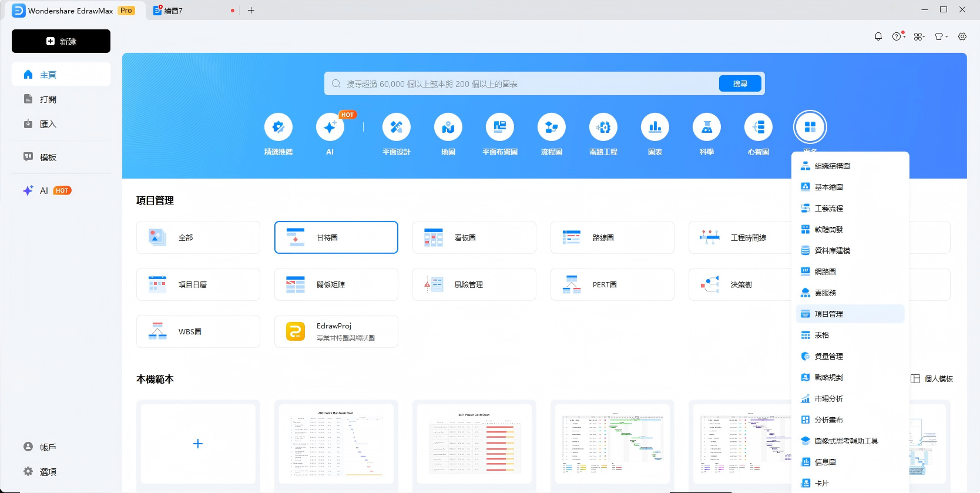This screenshot has height=493, width=980.
Task: Open the 模板 templates sidebar item
Action: (x=61, y=157)
